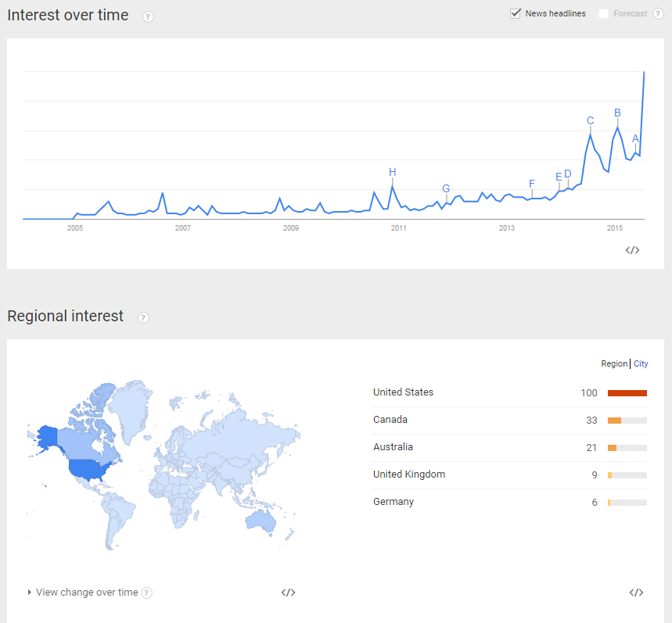Select the Germany row in the region list

coord(508,502)
